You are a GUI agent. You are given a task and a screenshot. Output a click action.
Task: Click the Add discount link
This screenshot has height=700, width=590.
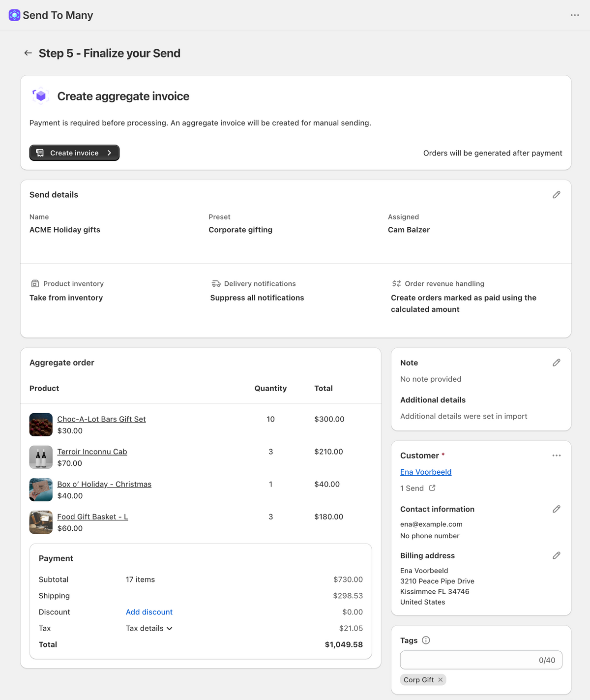(x=149, y=612)
